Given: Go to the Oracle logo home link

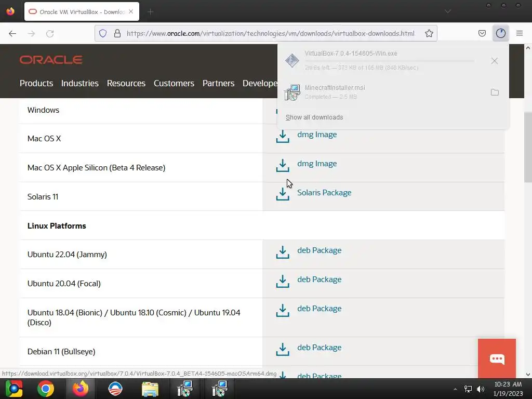Looking at the screenshot, I should point(51,60).
